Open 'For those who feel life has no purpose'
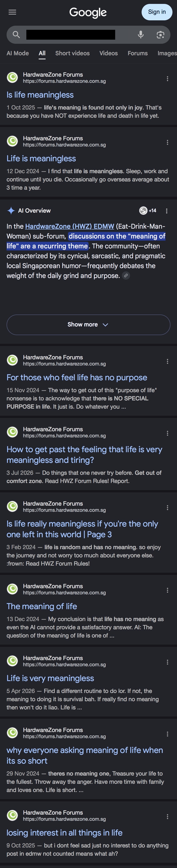 [77, 377]
